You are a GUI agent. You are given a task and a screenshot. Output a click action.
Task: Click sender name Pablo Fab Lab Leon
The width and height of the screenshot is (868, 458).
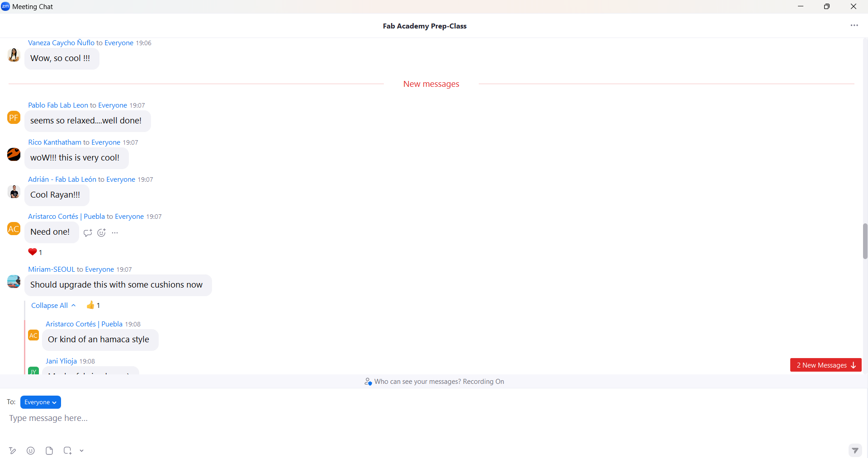[58, 105]
